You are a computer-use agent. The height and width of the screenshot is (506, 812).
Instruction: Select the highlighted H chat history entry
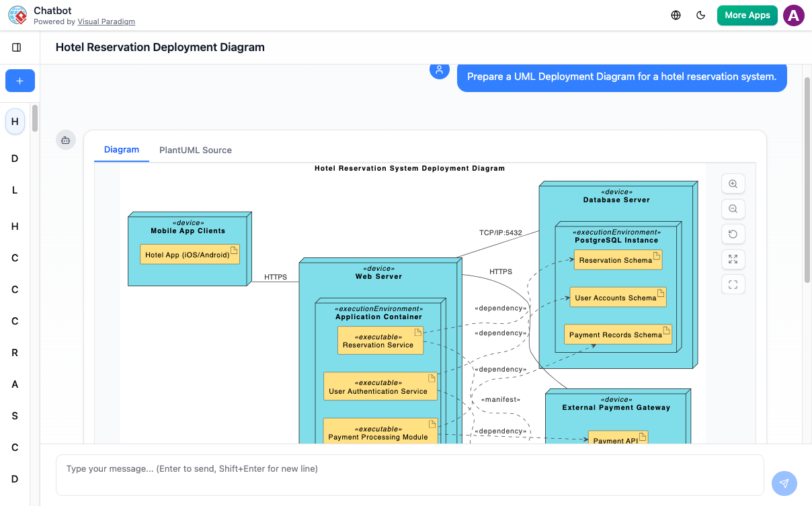[x=14, y=122]
